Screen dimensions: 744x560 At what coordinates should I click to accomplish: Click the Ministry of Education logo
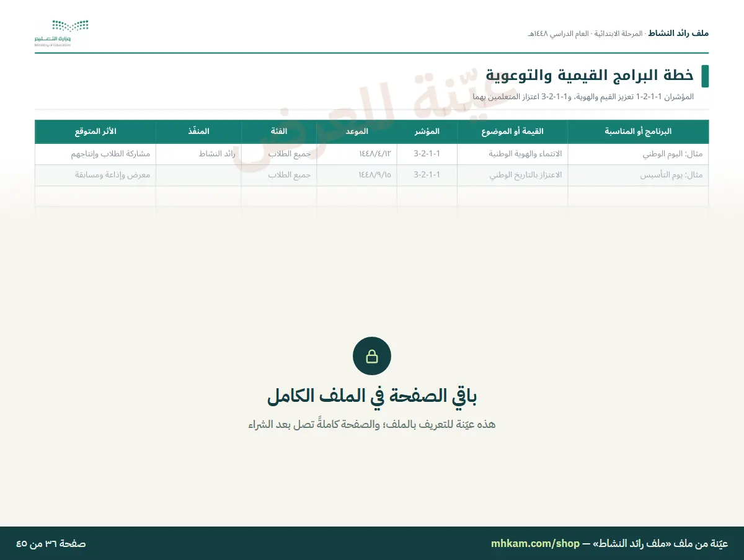click(62, 33)
